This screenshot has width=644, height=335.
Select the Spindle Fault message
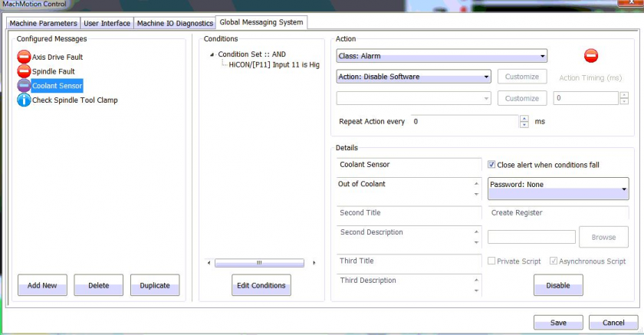(x=54, y=71)
